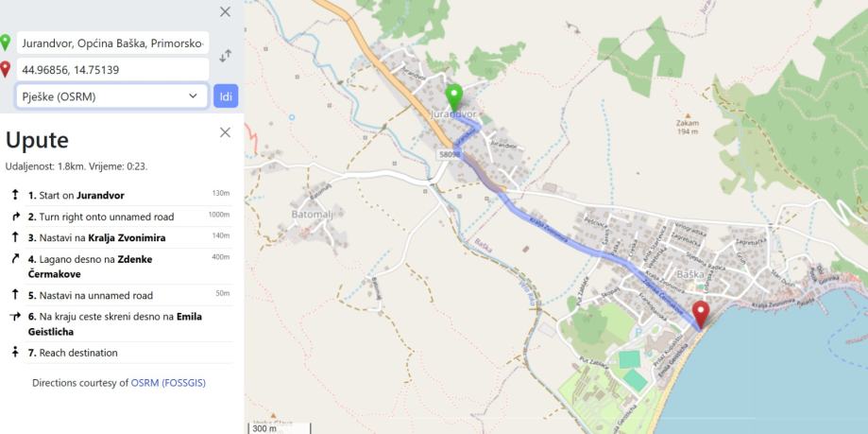
Task: Click the green start marker on the map
Action: [x=454, y=98]
